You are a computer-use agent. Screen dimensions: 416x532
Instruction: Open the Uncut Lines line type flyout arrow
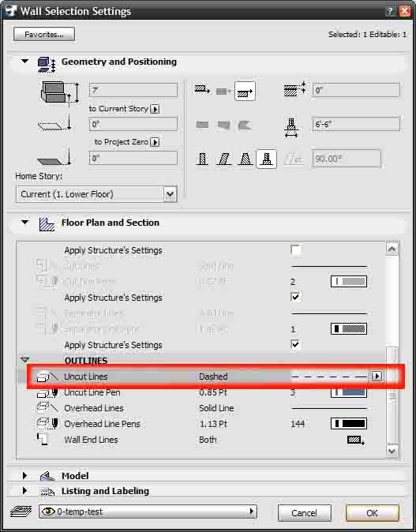tap(377, 376)
